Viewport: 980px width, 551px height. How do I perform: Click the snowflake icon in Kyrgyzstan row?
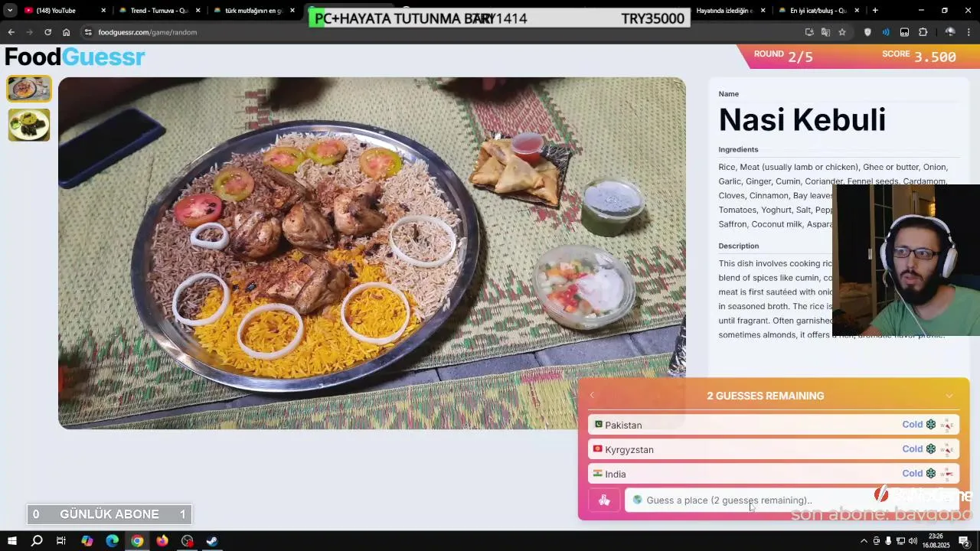931,449
